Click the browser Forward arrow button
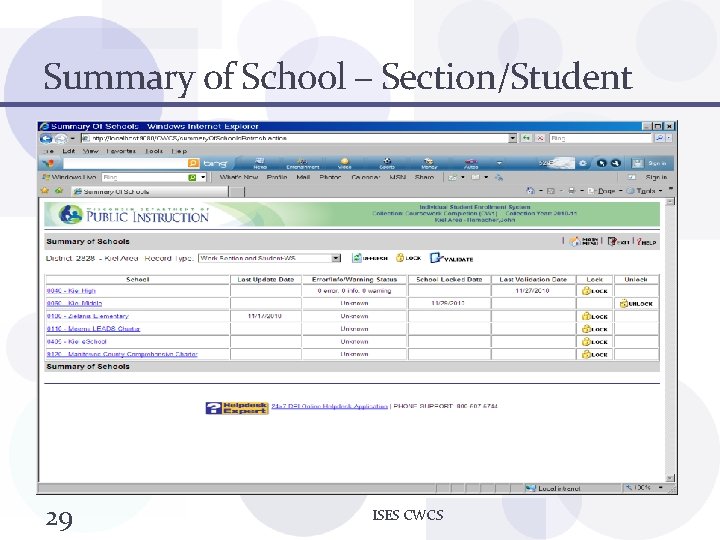The image size is (720, 540). click(61, 138)
